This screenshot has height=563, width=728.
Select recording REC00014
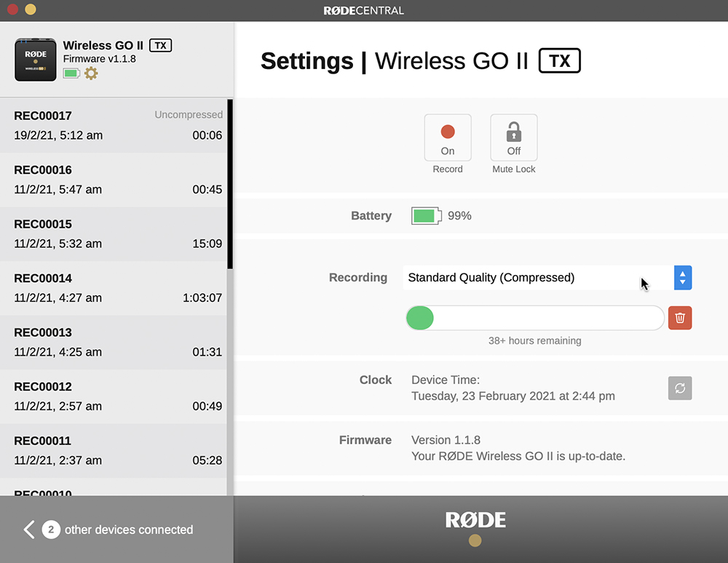[x=116, y=288]
